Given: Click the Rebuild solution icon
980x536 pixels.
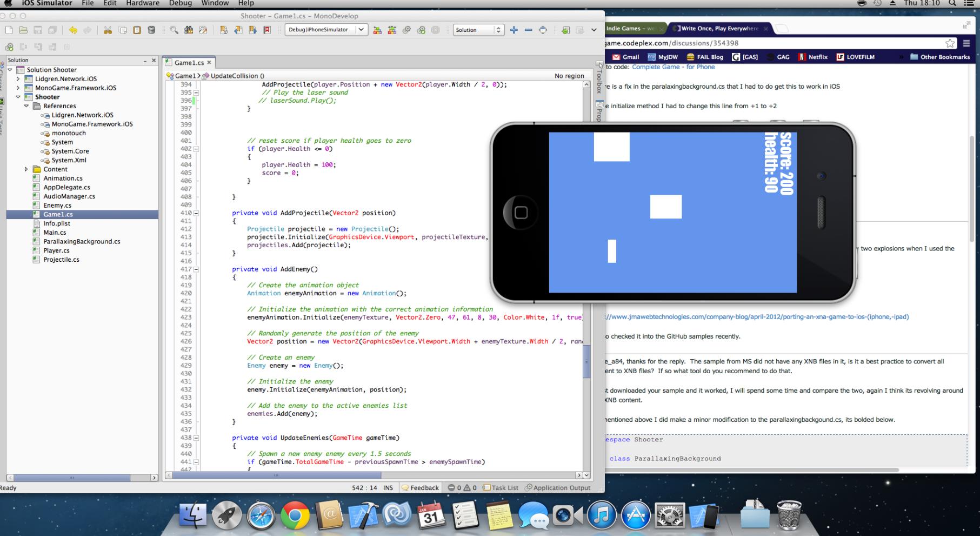Looking at the screenshot, I should [x=392, y=30].
